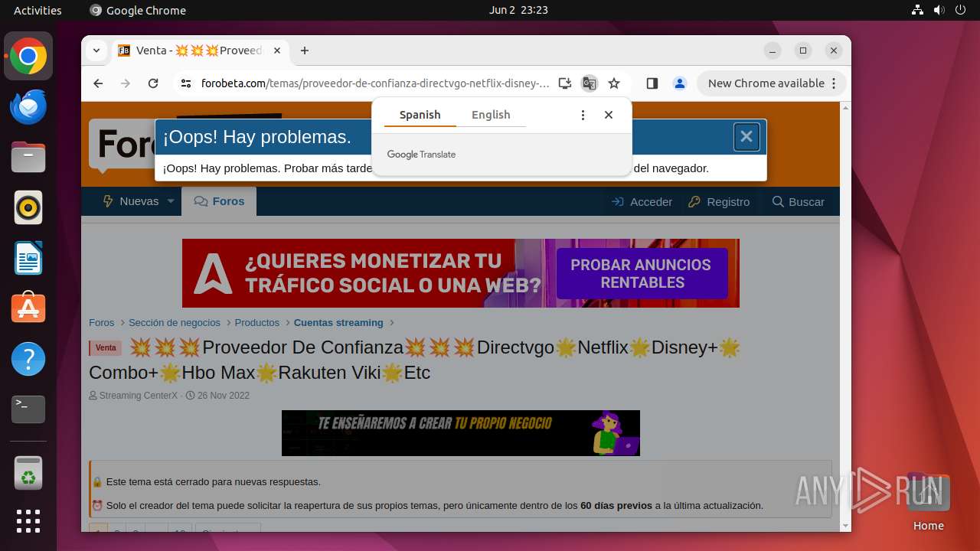
Task: Switch to the Venta Proveedor browser tab
Action: tap(200, 51)
